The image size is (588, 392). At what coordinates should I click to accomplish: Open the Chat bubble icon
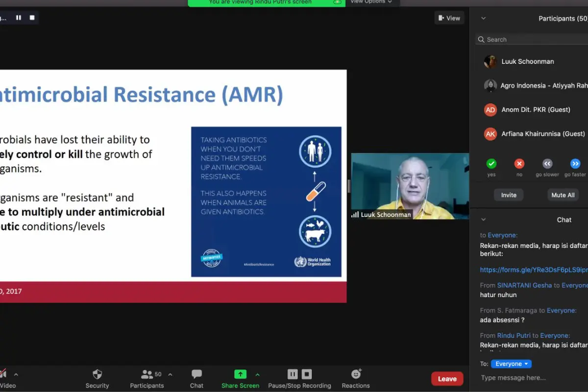pyautogui.click(x=196, y=374)
